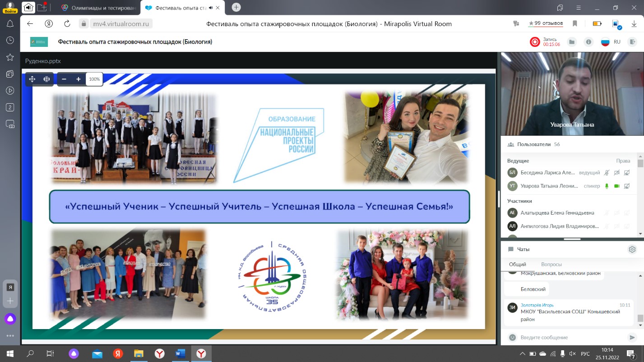This screenshot has width=644, height=362.
Task: Open a new browser tab
Action: tap(236, 7)
